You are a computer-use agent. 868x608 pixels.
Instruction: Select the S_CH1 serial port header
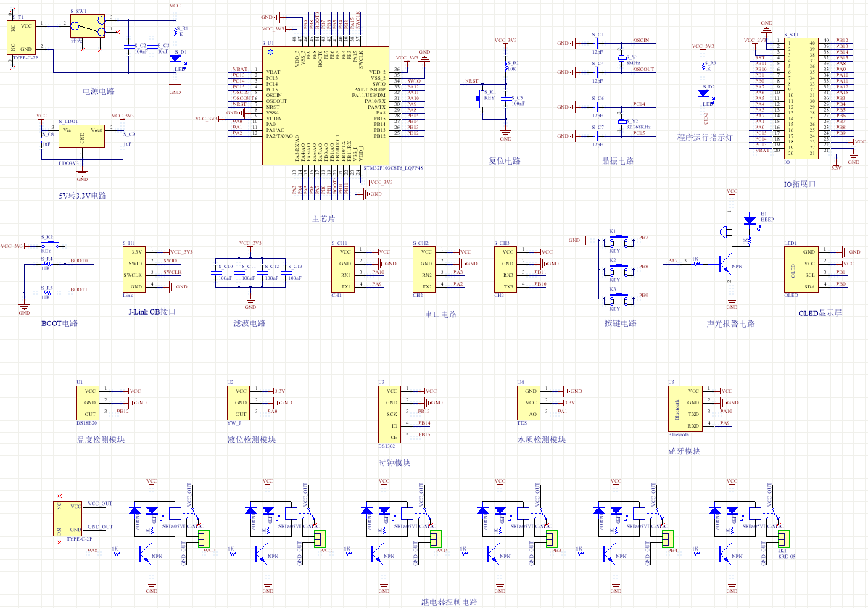click(343, 270)
